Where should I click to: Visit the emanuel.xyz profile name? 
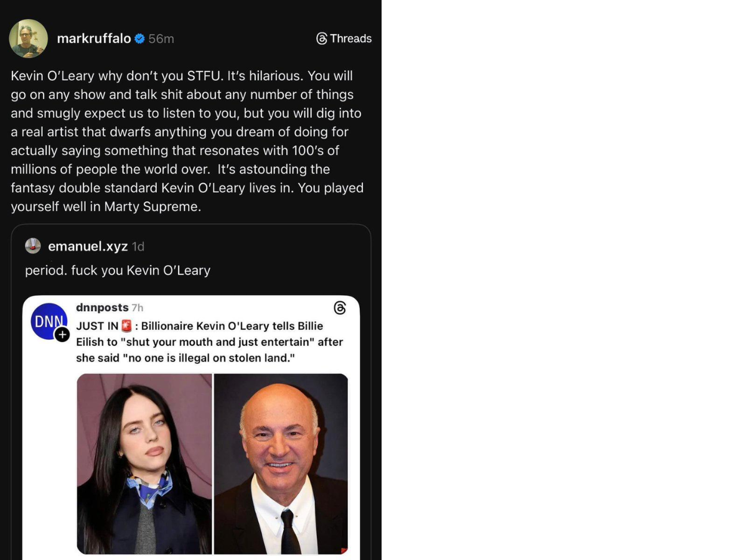(88, 246)
